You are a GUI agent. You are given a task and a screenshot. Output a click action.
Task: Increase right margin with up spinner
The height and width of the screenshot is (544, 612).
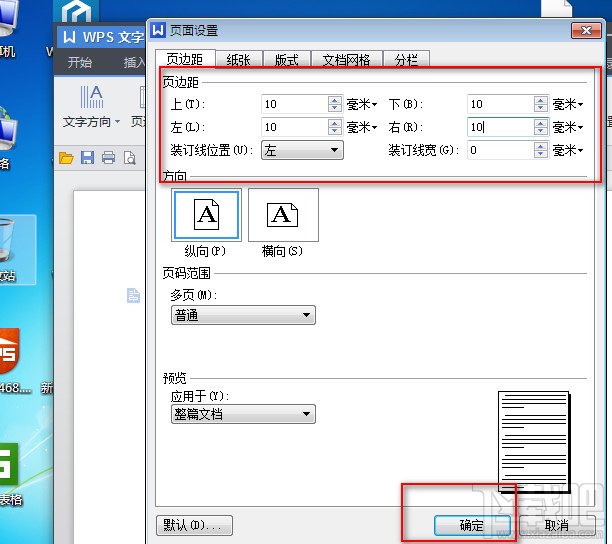click(x=541, y=123)
